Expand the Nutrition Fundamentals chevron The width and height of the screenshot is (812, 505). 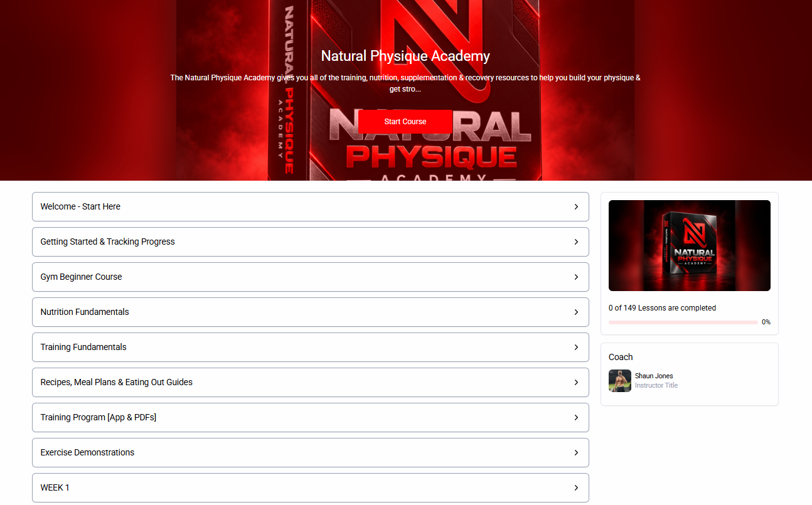(576, 312)
